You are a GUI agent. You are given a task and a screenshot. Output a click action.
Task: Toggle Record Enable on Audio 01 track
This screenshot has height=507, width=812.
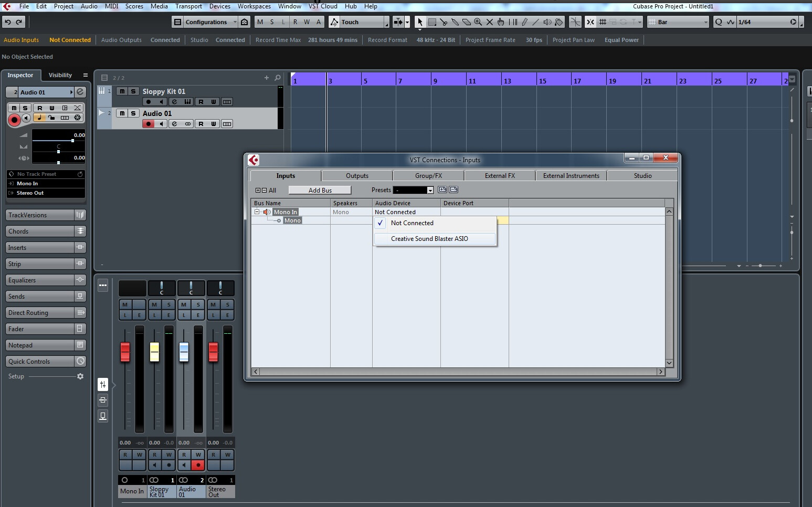[x=149, y=124]
